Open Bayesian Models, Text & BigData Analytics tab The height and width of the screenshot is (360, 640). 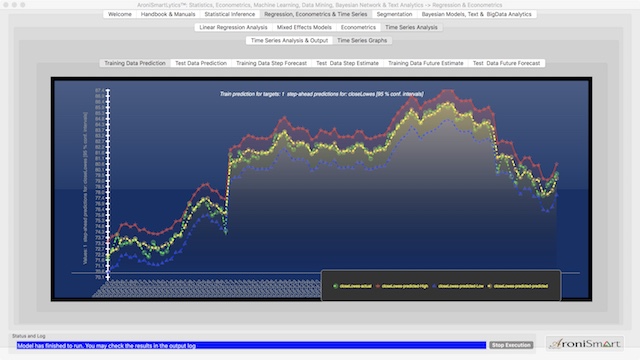tap(476, 14)
